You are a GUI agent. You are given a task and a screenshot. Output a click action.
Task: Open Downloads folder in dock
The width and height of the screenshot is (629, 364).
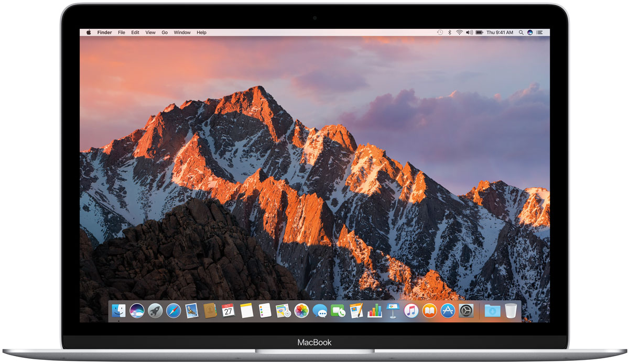pyautogui.click(x=492, y=311)
